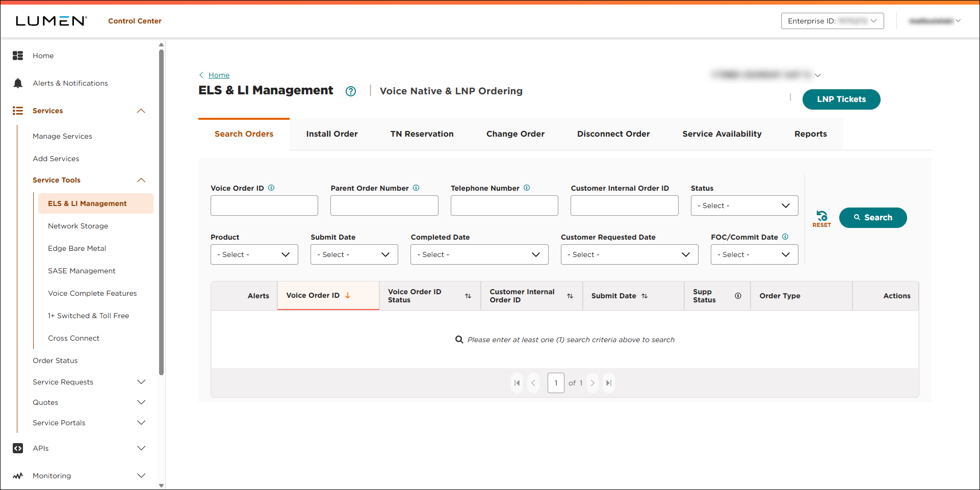Switch to the Service Availability tab

(x=722, y=134)
